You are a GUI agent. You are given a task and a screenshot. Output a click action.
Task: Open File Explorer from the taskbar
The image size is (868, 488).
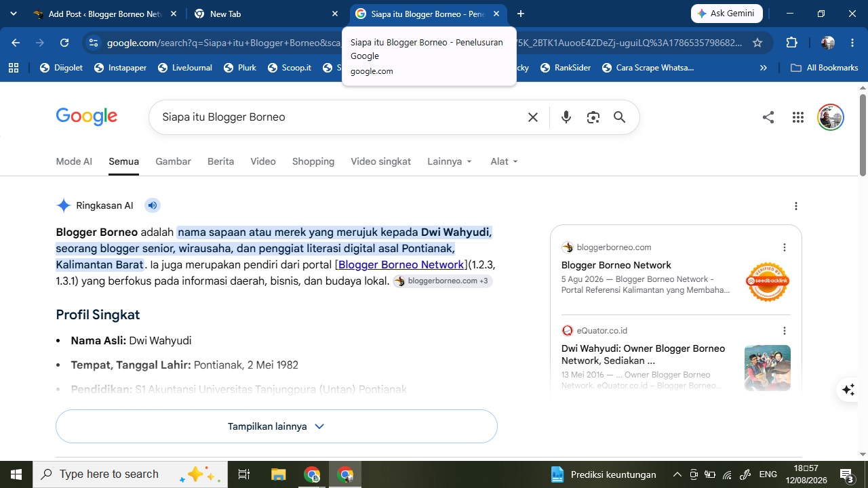point(279,474)
